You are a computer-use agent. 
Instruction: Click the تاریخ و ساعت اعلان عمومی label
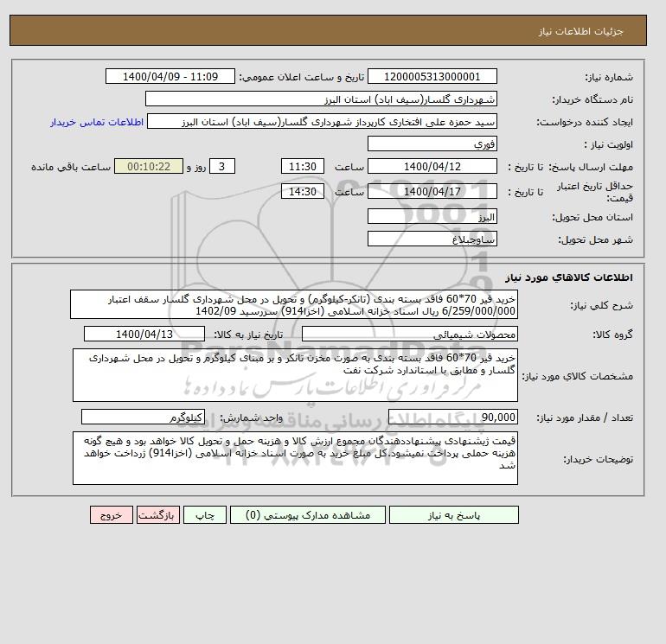302,77
